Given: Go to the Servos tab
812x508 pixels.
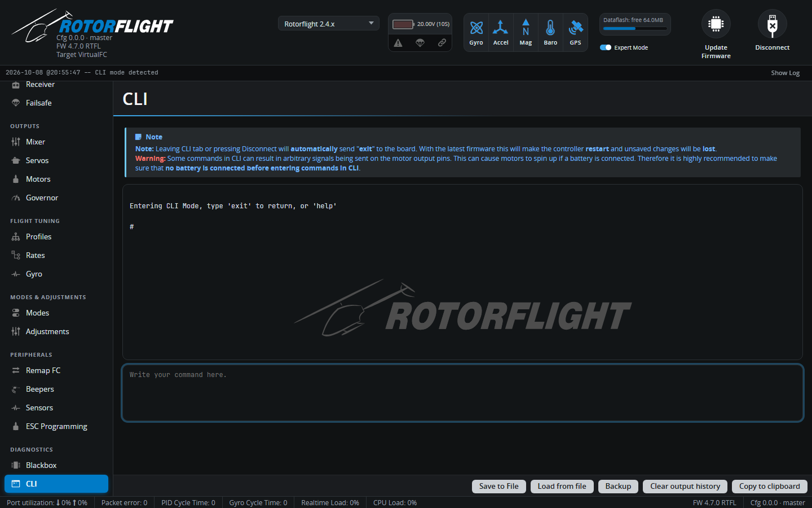Looking at the screenshot, I should point(56,160).
